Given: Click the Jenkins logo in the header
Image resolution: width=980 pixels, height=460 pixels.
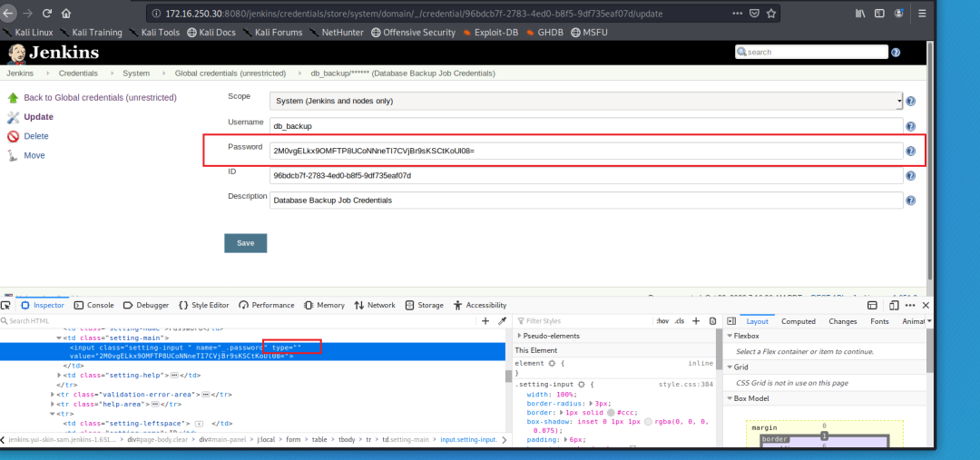Looking at the screenshot, I should pyautogui.click(x=54, y=53).
